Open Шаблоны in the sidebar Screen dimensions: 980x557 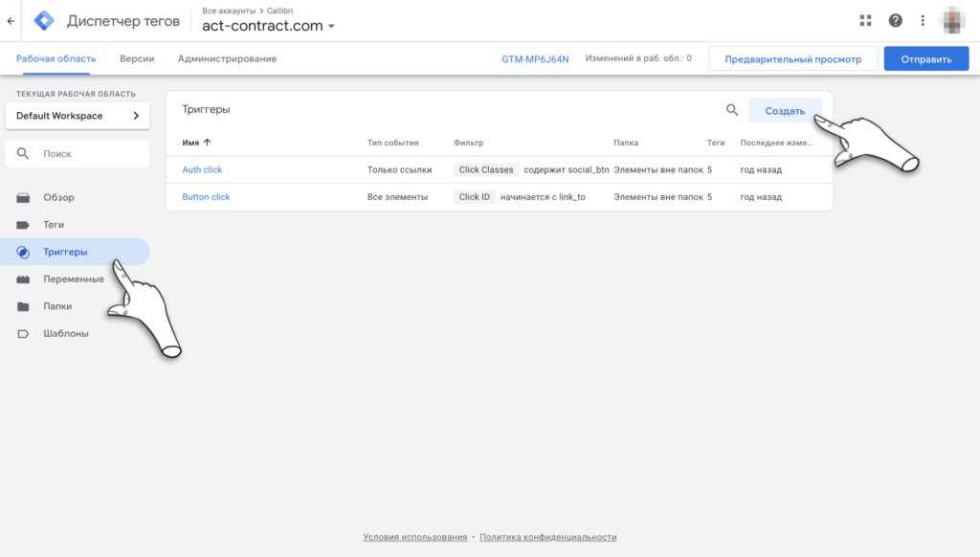pyautogui.click(x=65, y=334)
